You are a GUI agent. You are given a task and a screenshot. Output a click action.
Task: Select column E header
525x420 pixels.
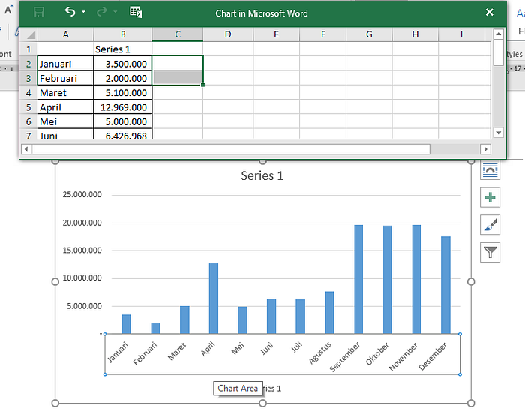(276, 34)
